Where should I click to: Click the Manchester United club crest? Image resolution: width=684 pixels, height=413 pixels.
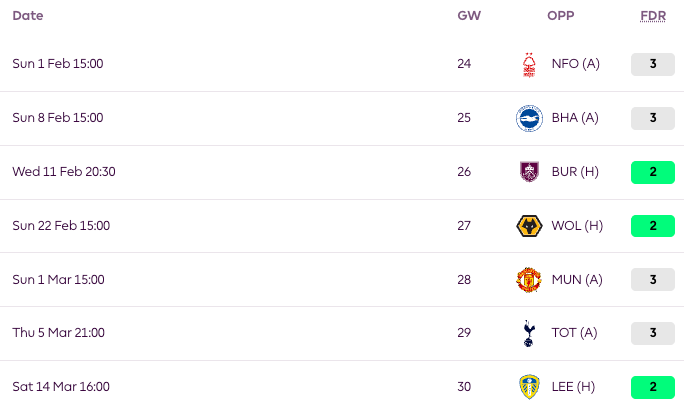[529, 280]
